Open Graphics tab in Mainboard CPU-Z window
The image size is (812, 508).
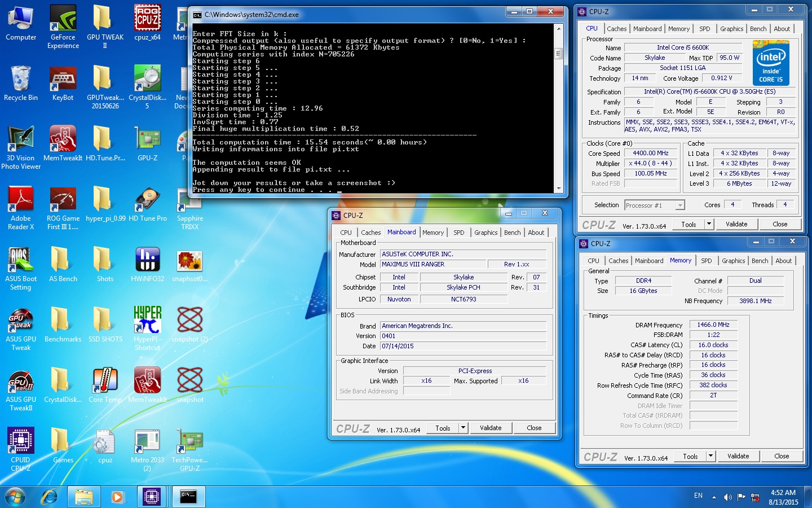pyautogui.click(x=486, y=233)
